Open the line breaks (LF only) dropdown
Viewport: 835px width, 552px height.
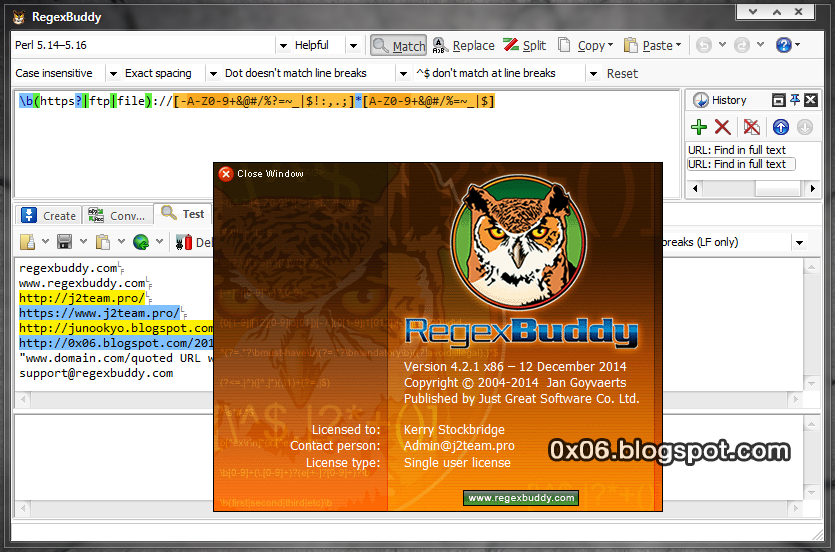[x=799, y=243]
